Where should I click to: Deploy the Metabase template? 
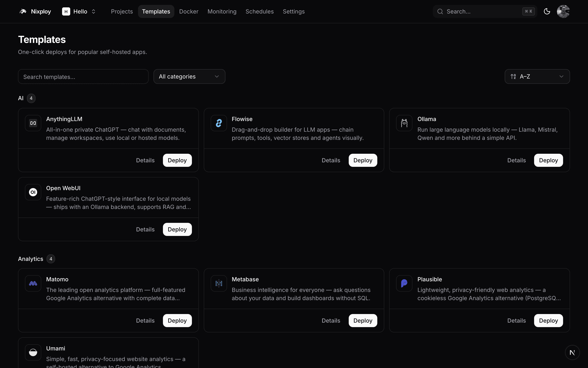pos(363,321)
